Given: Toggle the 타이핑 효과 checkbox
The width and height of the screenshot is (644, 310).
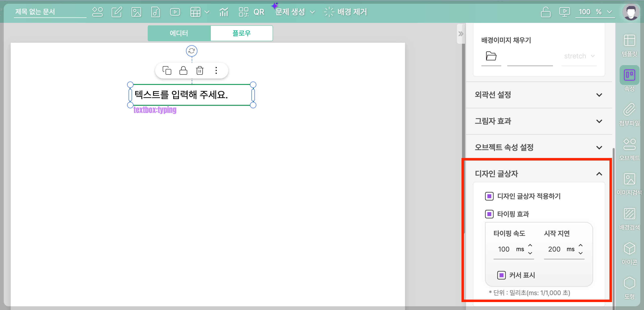Looking at the screenshot, I should (x=489, y=214).
